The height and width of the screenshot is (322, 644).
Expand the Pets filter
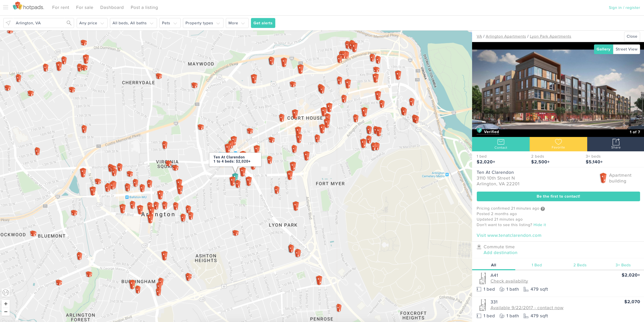[170, 23]
